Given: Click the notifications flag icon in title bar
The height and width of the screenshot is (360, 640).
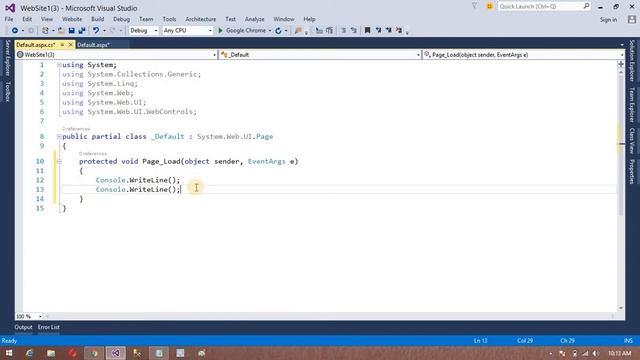Looking at the screenshot, I should [474, 6].
